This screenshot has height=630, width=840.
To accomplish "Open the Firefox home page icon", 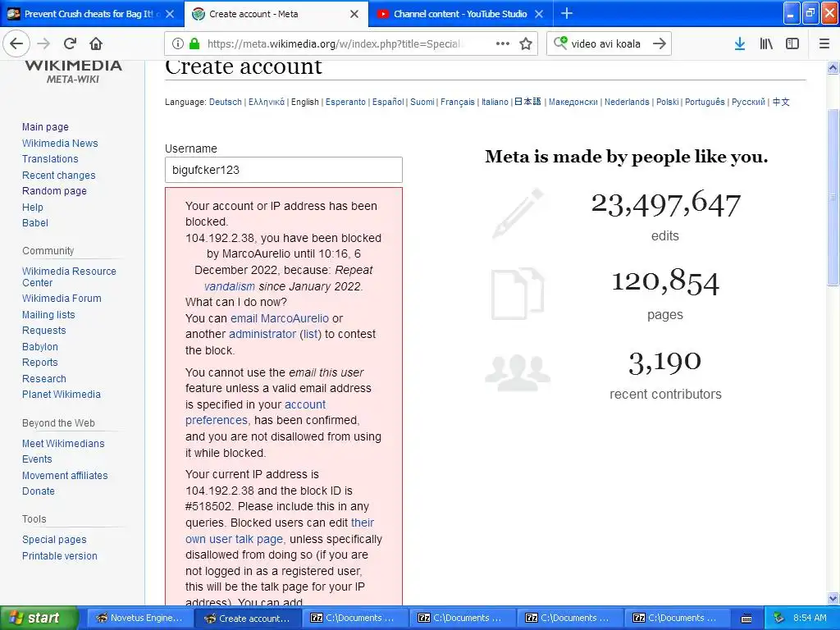I will click(x=96, y=43).
